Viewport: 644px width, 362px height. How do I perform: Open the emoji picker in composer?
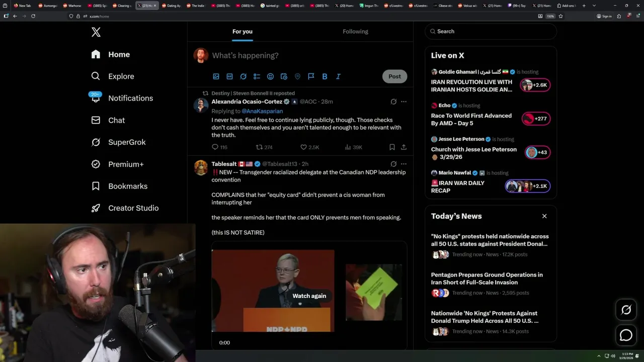[x=270, y=76]
